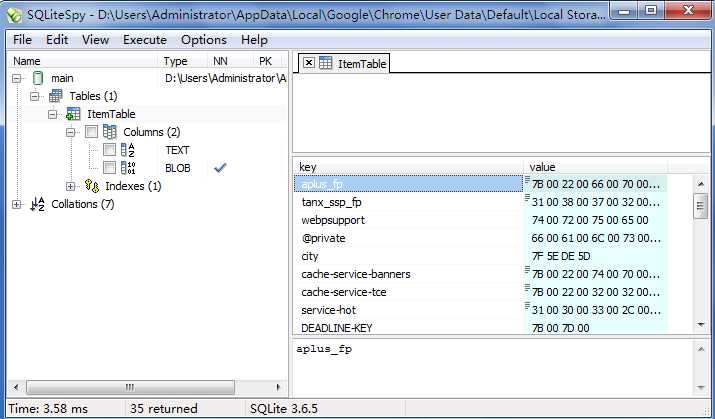The image size is (715, 419).
Task: Select the webpsupport key cell
Action: 409,220
